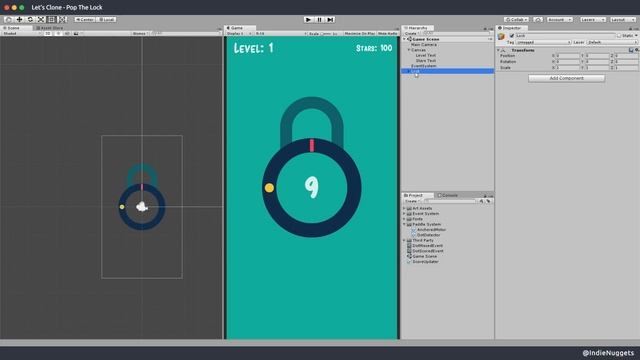Select Stars Text in the Hierarchy
Screen dimensions: 640x360
(426, 60)
